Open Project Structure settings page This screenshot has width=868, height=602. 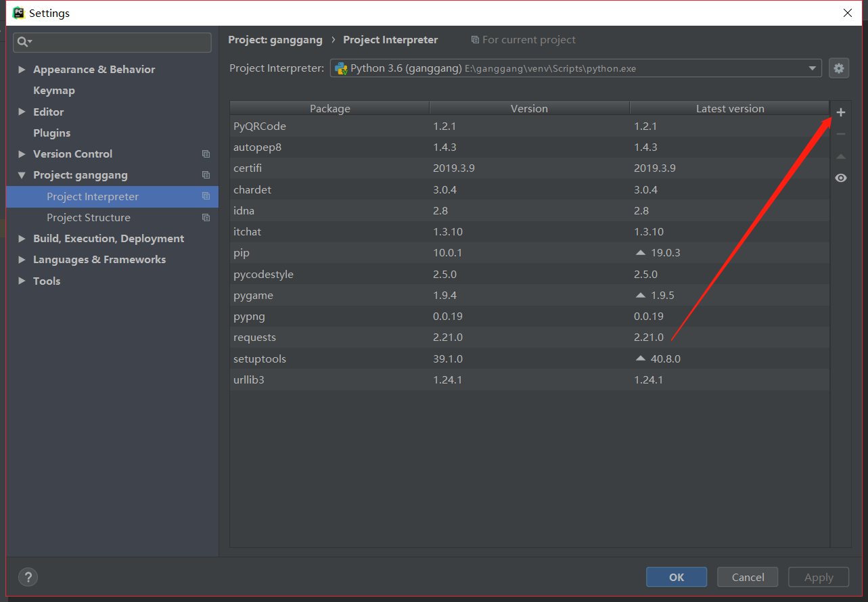pyautogui.click(x=89, y=218)
